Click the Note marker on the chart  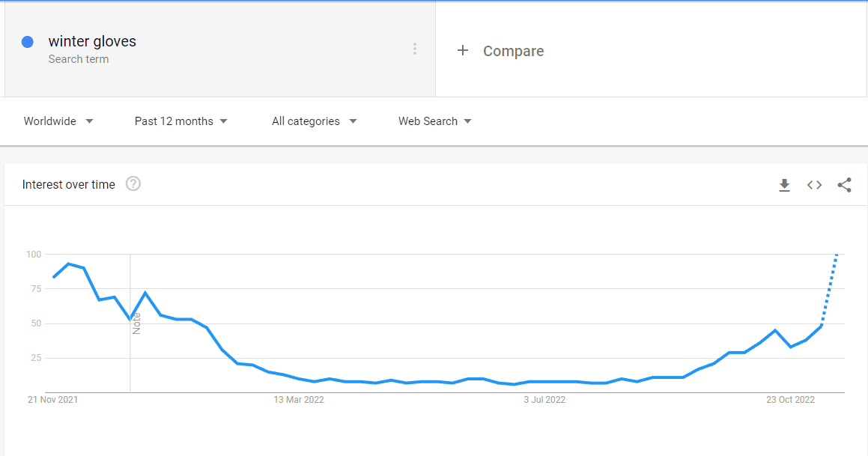(137, 323)
